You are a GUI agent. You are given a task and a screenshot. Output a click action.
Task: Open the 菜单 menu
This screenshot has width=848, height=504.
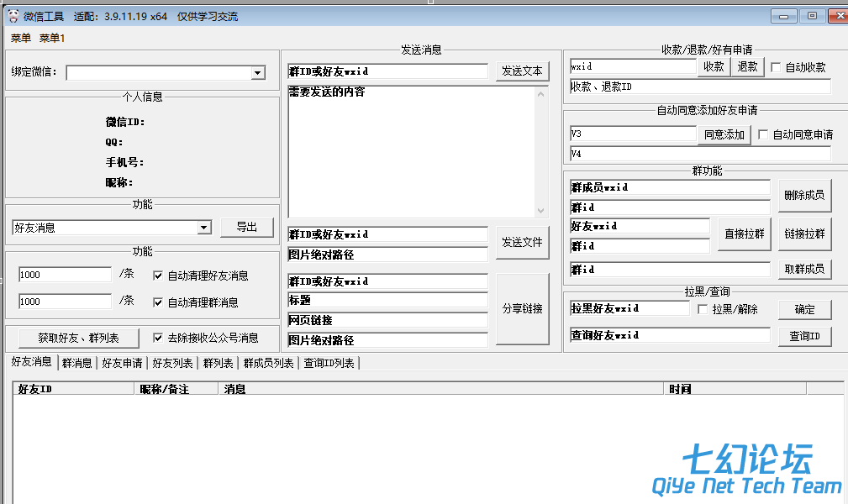point(21,39)
